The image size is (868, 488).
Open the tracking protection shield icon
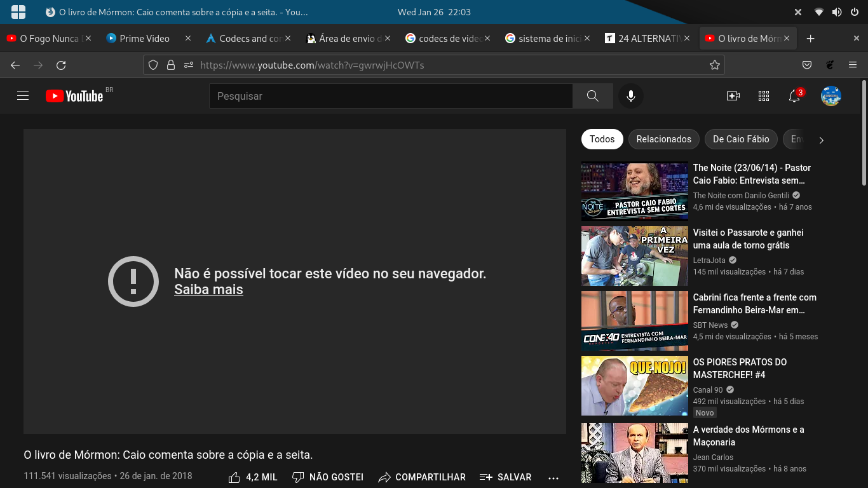point(153,65)
